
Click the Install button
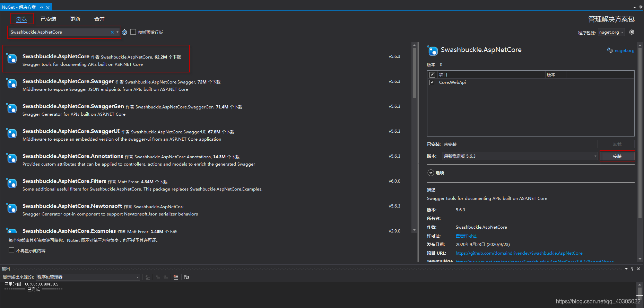coord(617,156)
